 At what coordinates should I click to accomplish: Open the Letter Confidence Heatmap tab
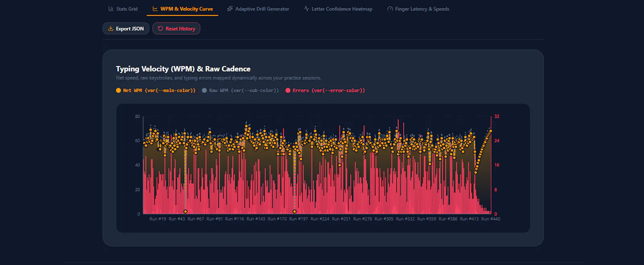click(338, 9)
